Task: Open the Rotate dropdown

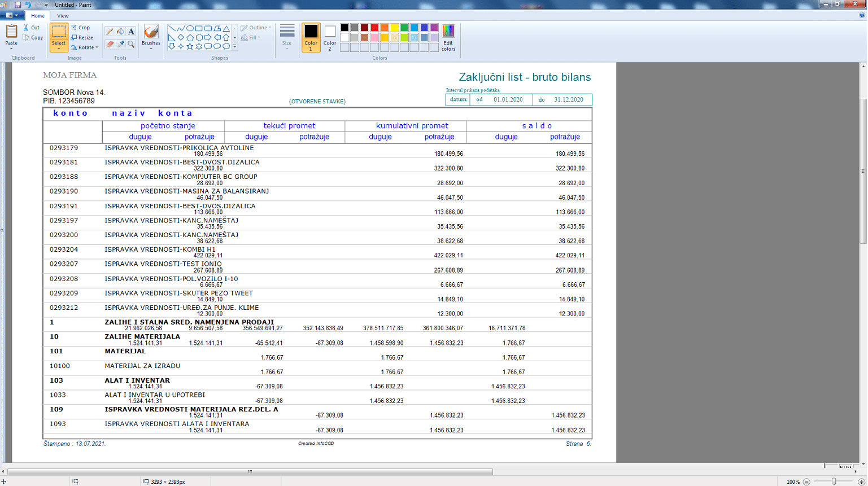Action: tap(85, 47)
